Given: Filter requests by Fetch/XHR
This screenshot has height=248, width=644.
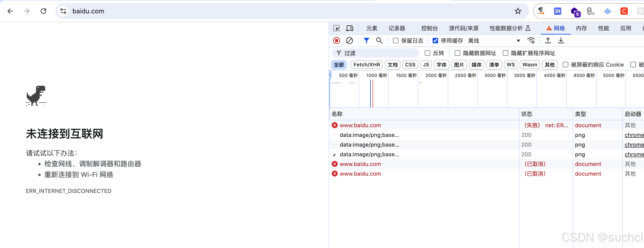Looking at the screenshot, I should click(x=367, y=65).
